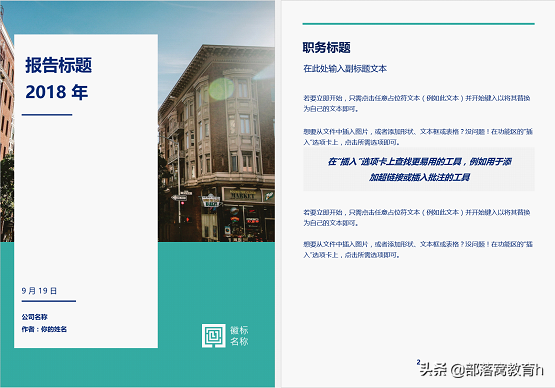555x388 pixels.
Task: Click the 2018 年 year text
Action: 57,92
